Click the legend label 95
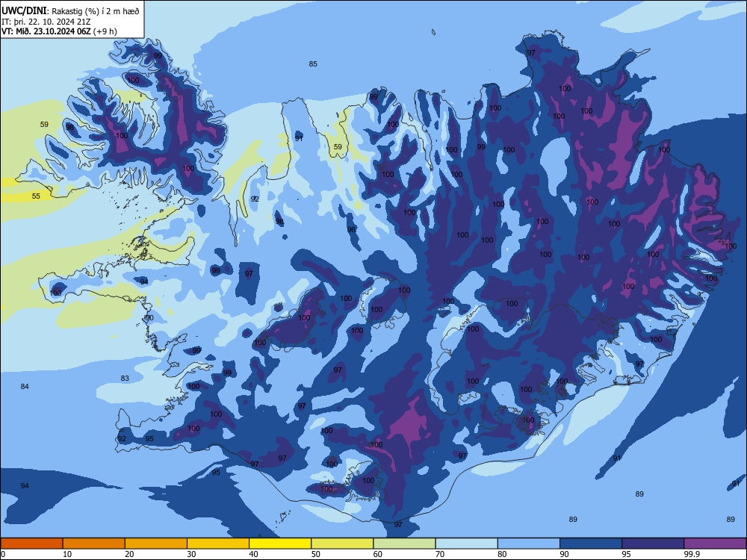 (x=626, y=554)
